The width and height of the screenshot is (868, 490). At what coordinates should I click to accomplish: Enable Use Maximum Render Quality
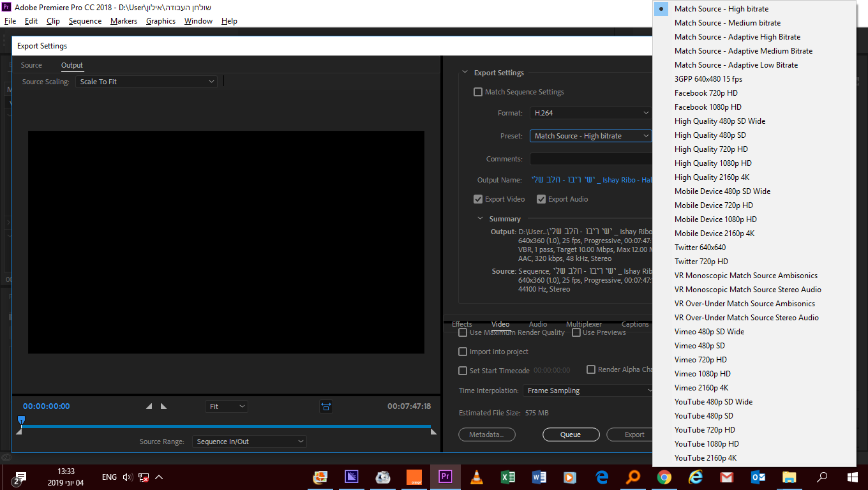(463, 332)
